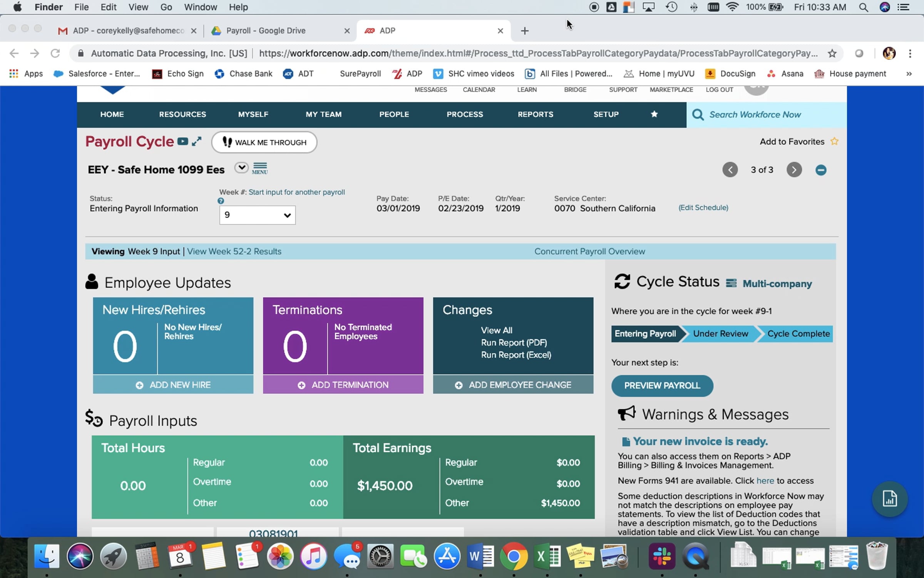924x578 pixels.
Task: Open the SurePayroll bookmark
Action: 360,74
